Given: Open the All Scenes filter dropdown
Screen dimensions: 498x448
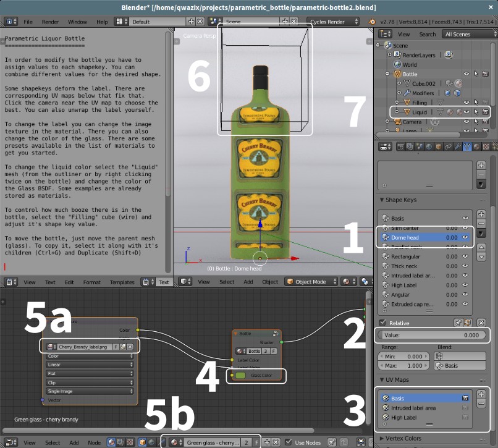Looking at the screenshot, I should (x=468, y=34).
